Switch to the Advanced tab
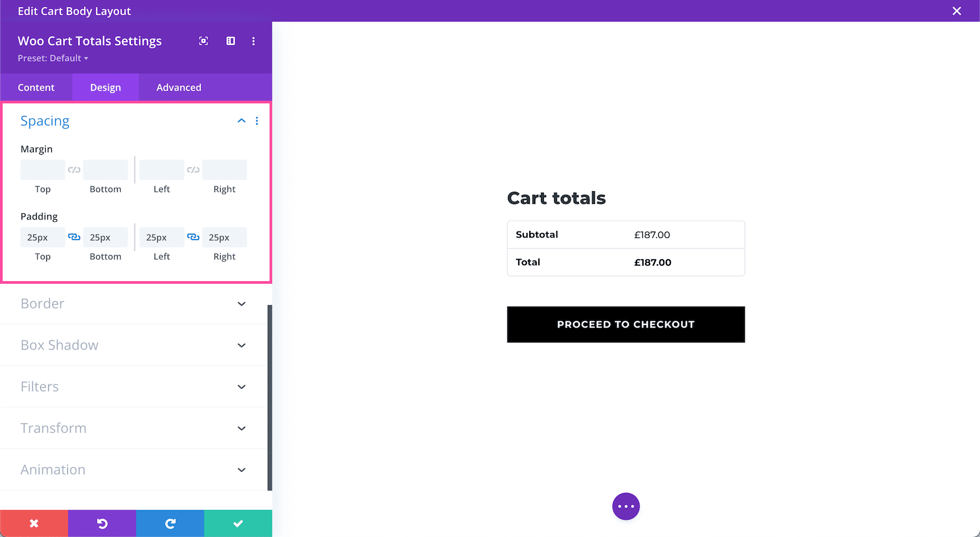The height and width of the screenshot is (537, 980). coord(179,88)
